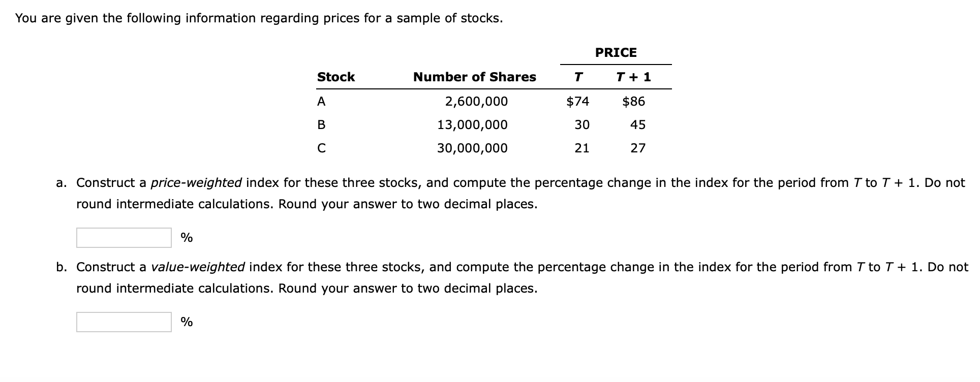The image size is (980, 382).
Task: Click the Stock column header
Action: [335, 77]
